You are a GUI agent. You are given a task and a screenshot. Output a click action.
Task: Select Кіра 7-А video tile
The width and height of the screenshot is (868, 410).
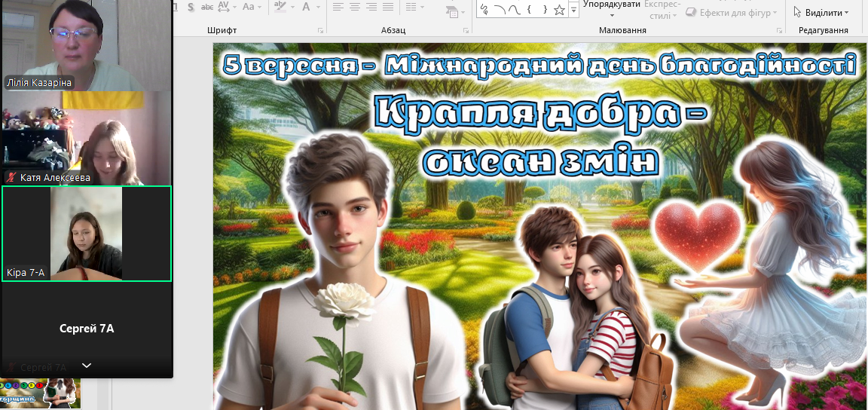coord(87,234)
